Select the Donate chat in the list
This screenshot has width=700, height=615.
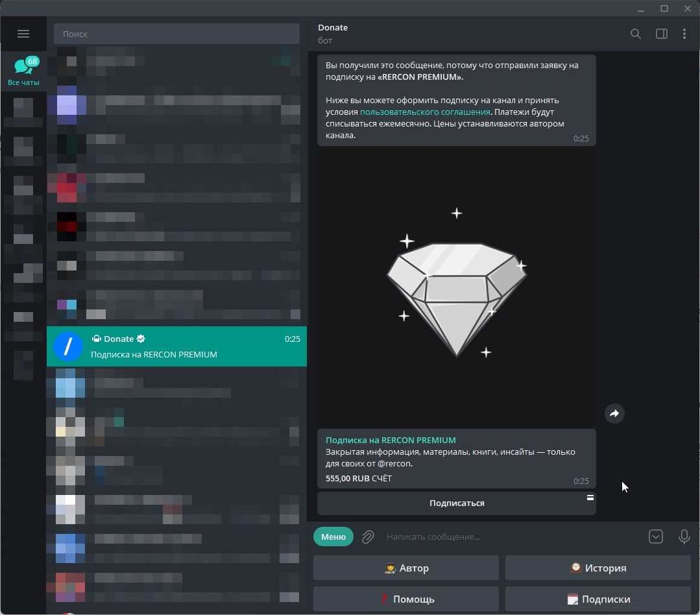click(x=177, y=346)
